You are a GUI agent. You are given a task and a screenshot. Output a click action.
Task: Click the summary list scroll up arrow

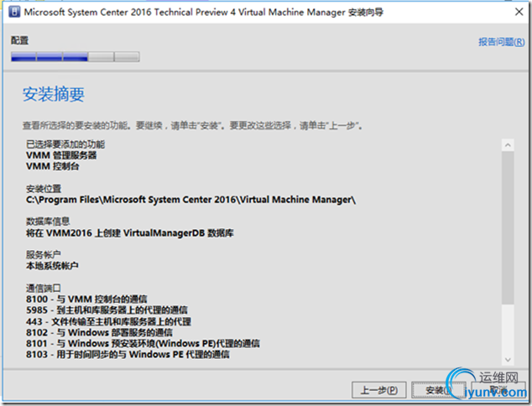click(x=508, y=145)
